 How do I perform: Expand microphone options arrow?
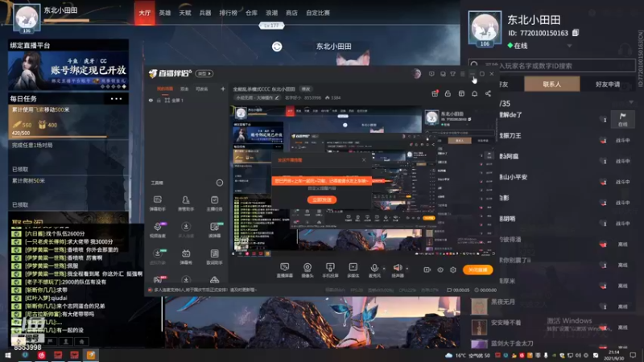(x=384, y=269)
